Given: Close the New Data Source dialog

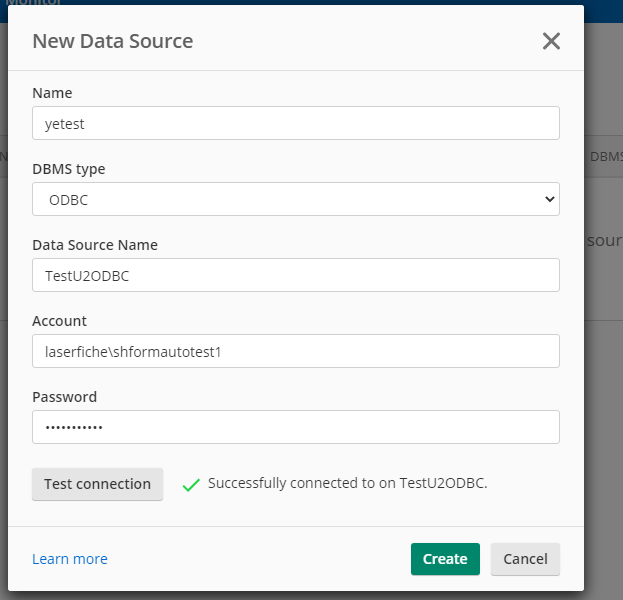Looking at the screenshot, I should 551,41.
